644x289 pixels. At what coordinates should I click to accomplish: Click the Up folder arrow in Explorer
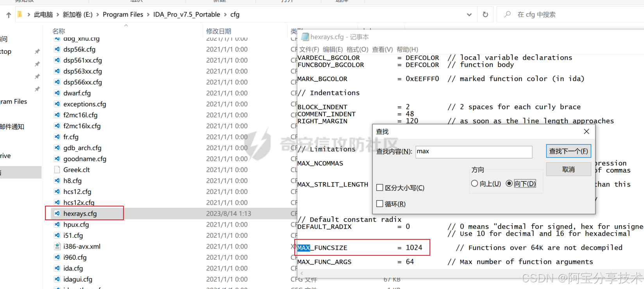pos(9,15)
